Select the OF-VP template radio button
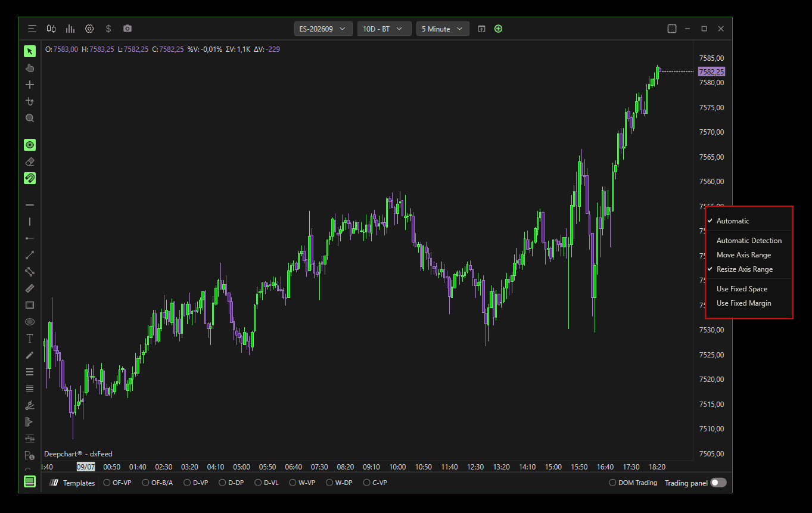The image size is (812, 513). pyautogui.click(x=107, y=483)
